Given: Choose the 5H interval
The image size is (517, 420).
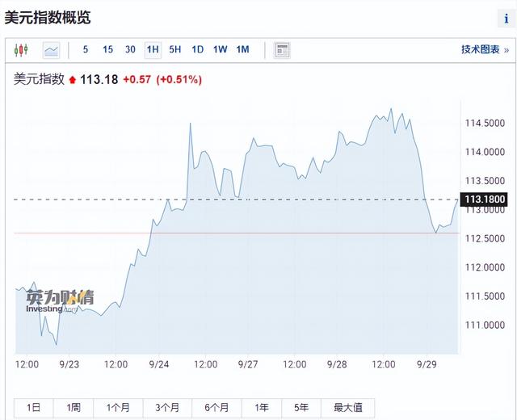Looking at the screenshot, I should click(x=174, y=50).
